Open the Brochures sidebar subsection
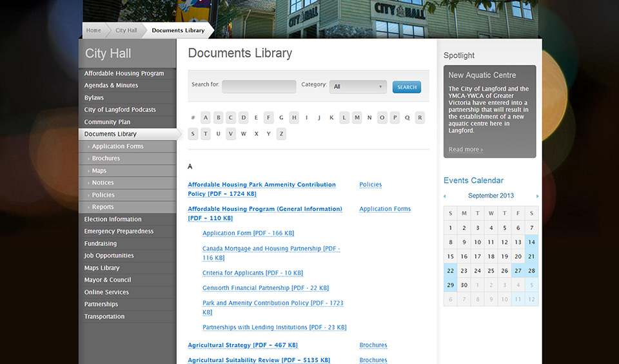 point(106,158)
